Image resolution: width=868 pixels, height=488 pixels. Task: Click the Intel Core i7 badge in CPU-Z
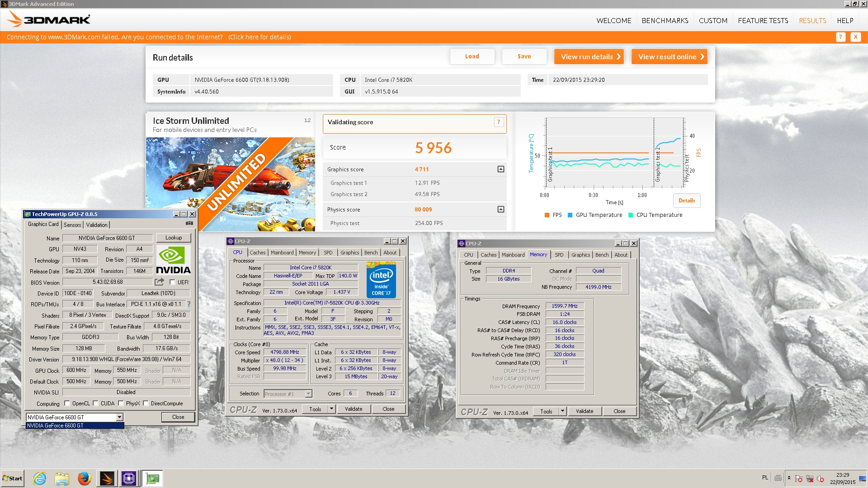(381, 280)
